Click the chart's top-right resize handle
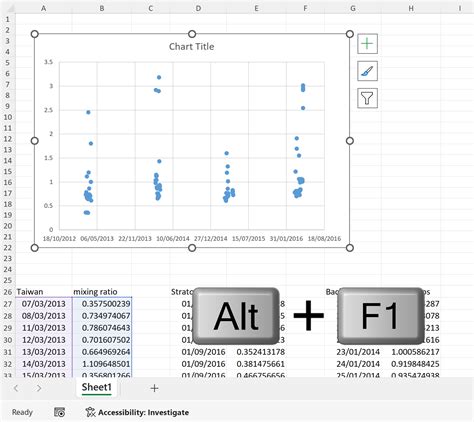The image size is (474, 422). pyautogui.click(x=350, y=34)
